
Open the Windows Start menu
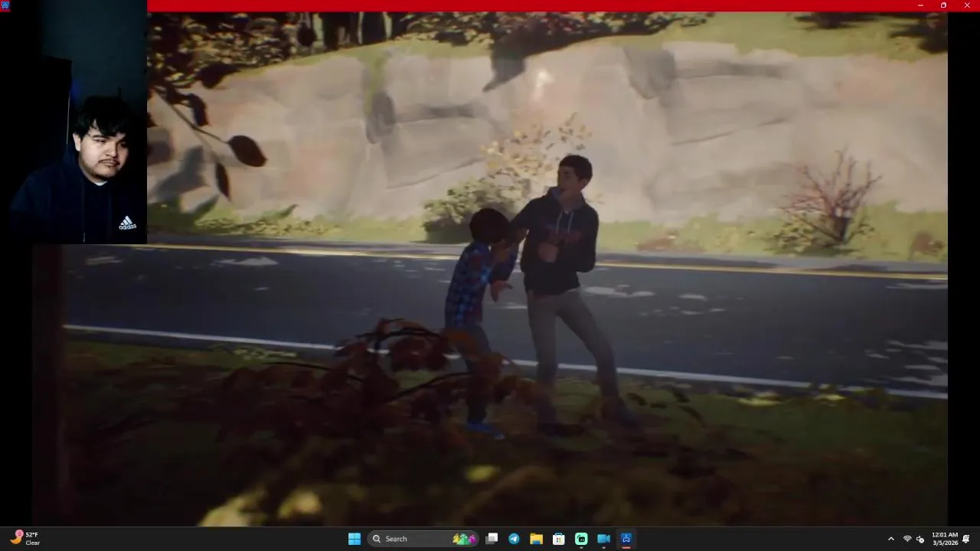(354, 539)
